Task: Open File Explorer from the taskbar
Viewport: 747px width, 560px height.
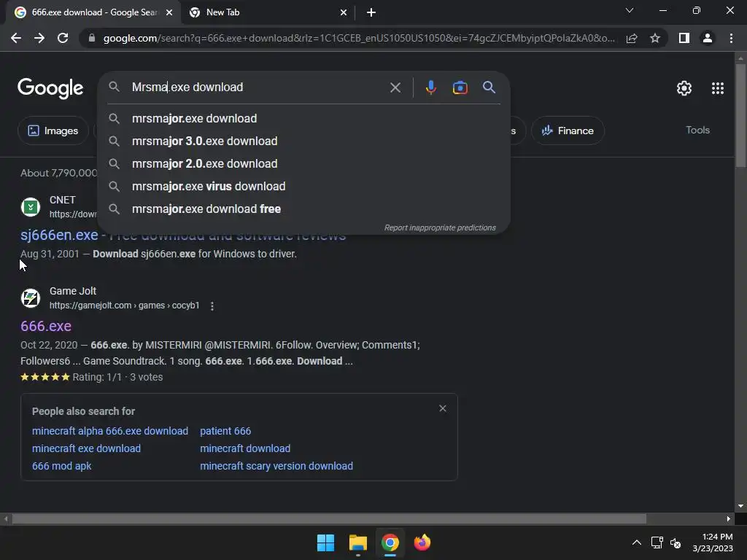Action: click(x=357, y=542)
